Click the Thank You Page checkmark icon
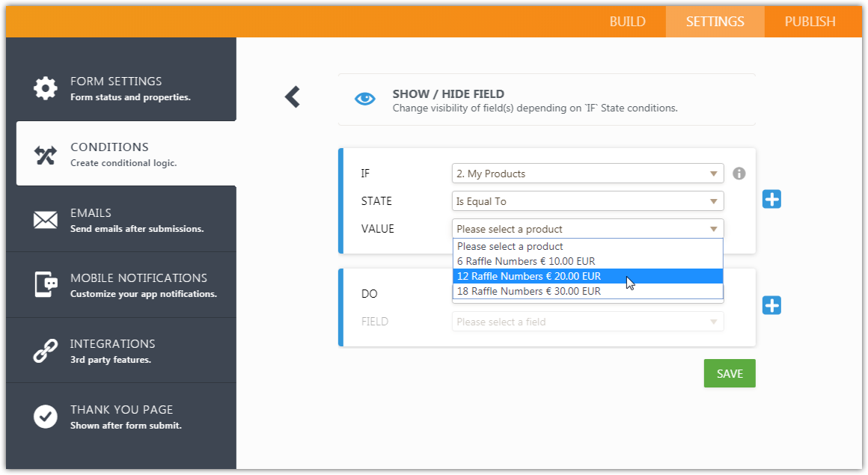Image resolution: width=868 pixels, height=475 pixels. click(x=45, y=417)
